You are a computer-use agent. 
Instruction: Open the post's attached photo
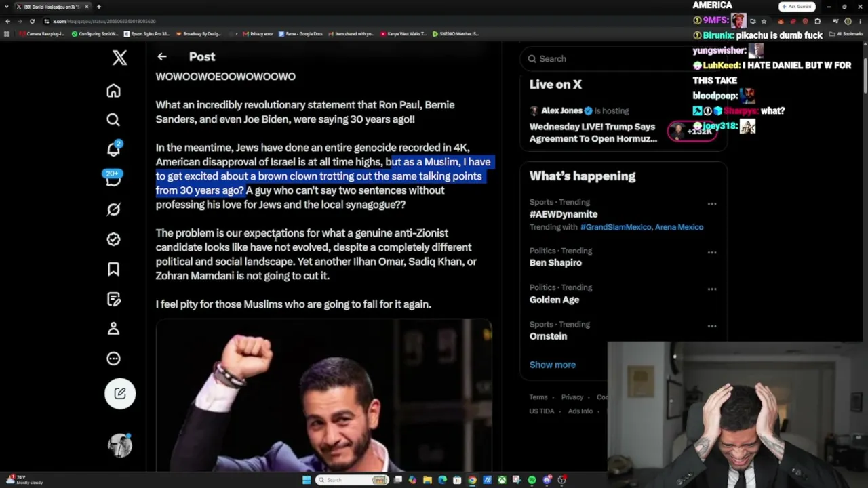(324, 395)
